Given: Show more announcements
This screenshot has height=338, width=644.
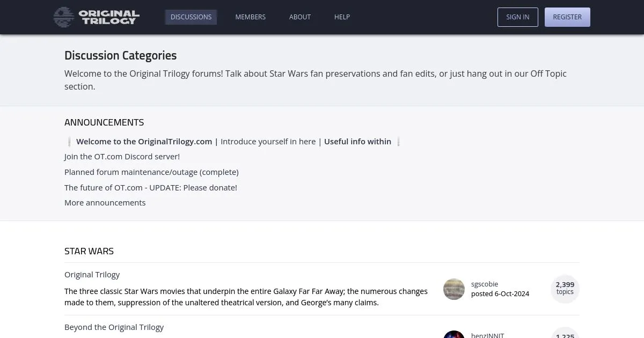Looking at the screenshot, I should (105, 203).
